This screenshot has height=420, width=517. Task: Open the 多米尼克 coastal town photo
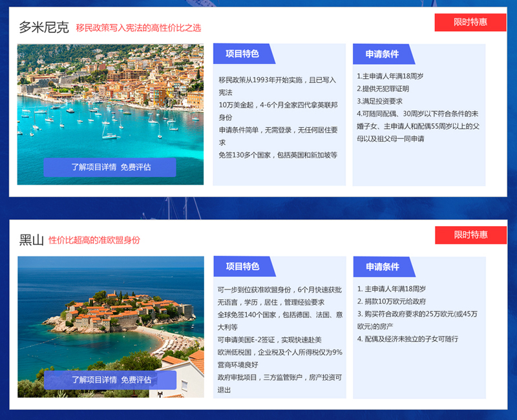pyautogui.click(x=111, y=114)
